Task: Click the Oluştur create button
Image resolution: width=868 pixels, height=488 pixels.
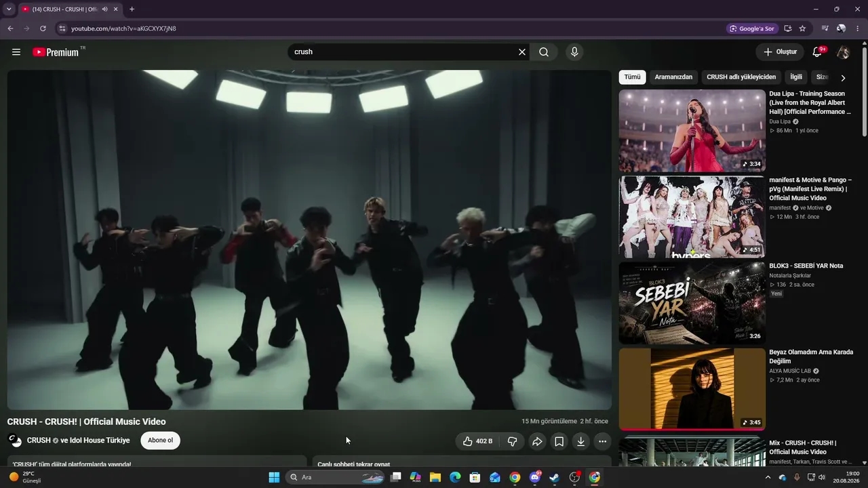Action: click(780, 52)
